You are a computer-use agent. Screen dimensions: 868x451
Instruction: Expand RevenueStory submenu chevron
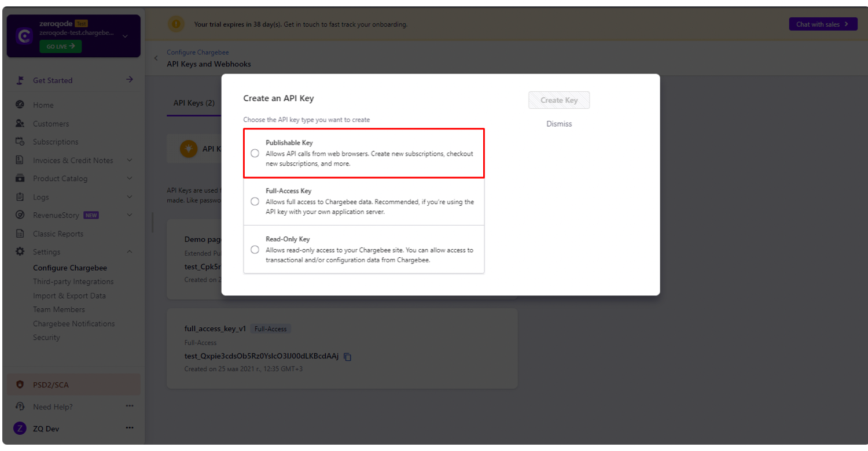click(130, 215)
